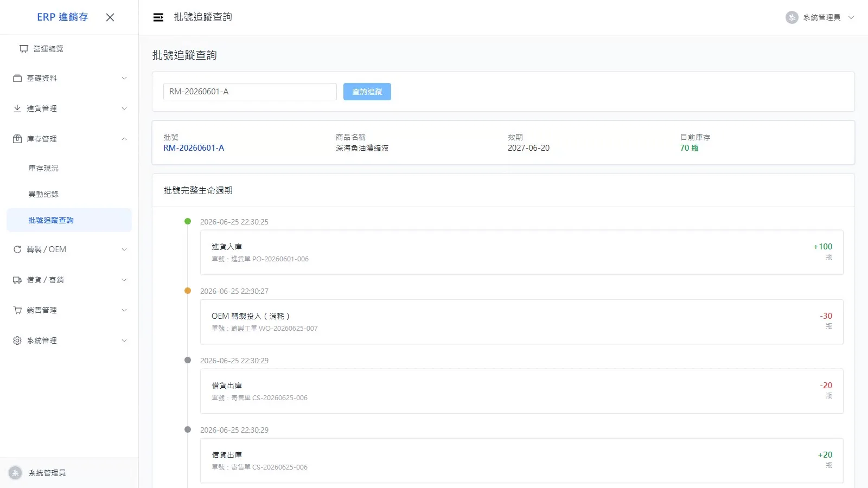The height and width of the screenshot is (488, 868).
Task: Click the 營運總覽 presentation icon
Action: click(24, 49)
